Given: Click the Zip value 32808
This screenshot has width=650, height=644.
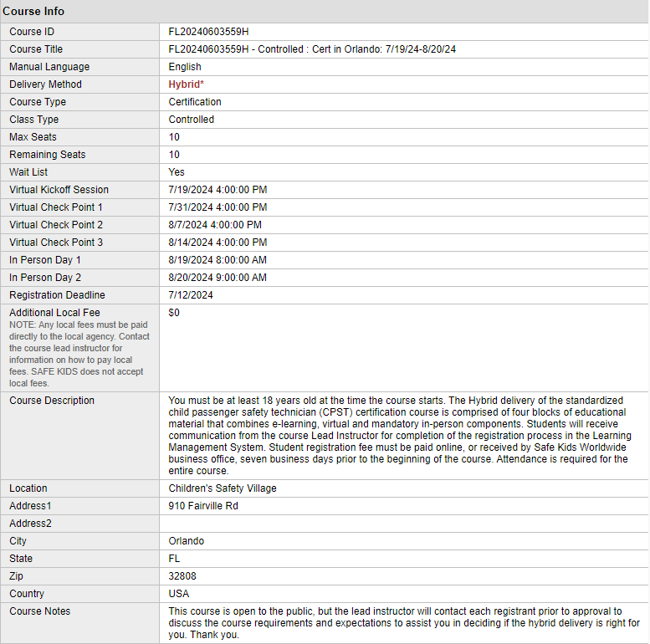Looking at the screenshot, I should click(x=182, y=576).
